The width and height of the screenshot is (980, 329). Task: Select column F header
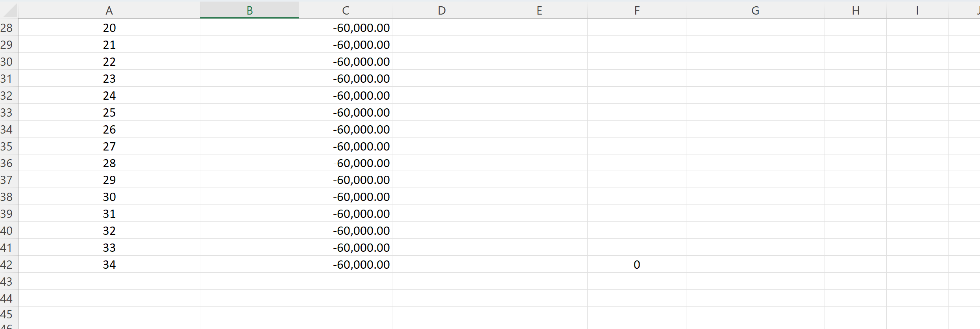pos(637,10)
